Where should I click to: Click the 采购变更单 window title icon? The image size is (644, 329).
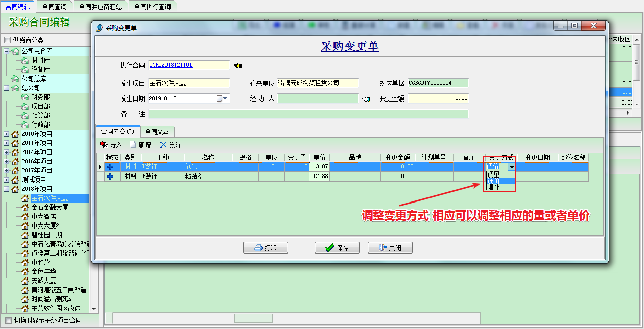coord(99,28)
